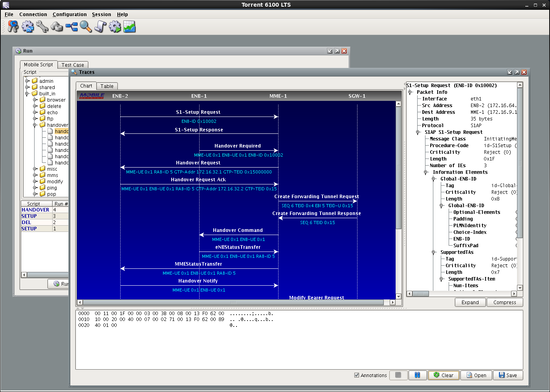This screenshot has height=392, width=550.
Task: Switch to the Table tab
Action: pos(107,86)
